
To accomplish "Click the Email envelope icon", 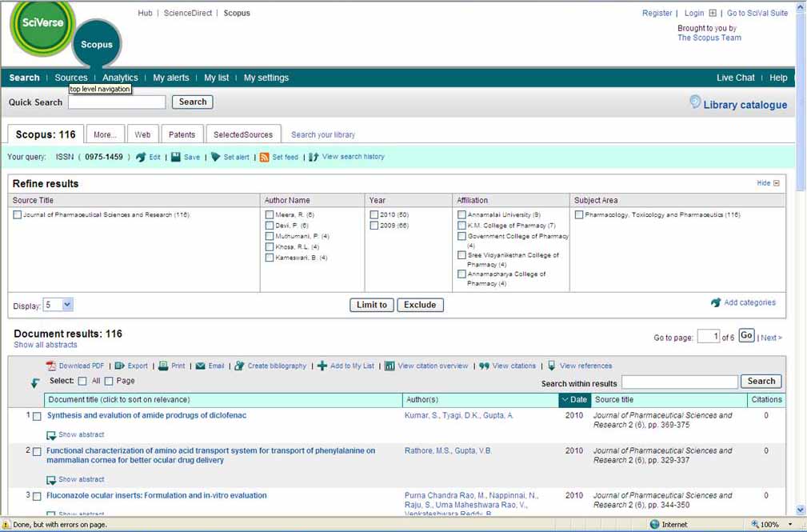I will point(201,366).
